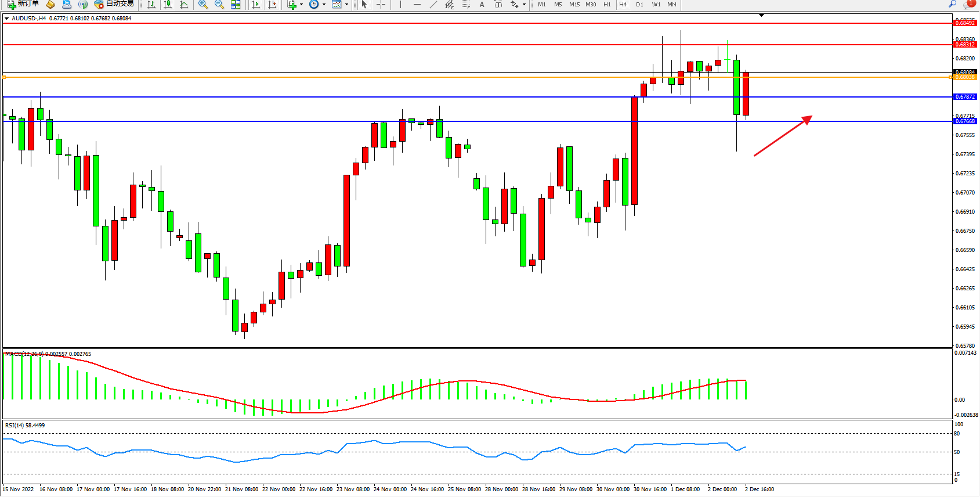Click the red arrow drawn on chart
Screen dimensions: 980x497
coord(782,136)
